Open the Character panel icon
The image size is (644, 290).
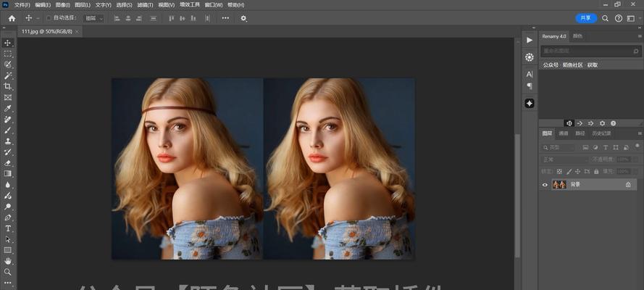[530, 74]
